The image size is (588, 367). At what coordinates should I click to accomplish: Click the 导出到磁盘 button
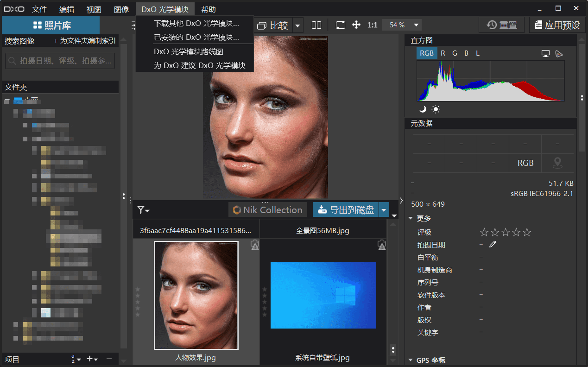(x=346, y=210)
